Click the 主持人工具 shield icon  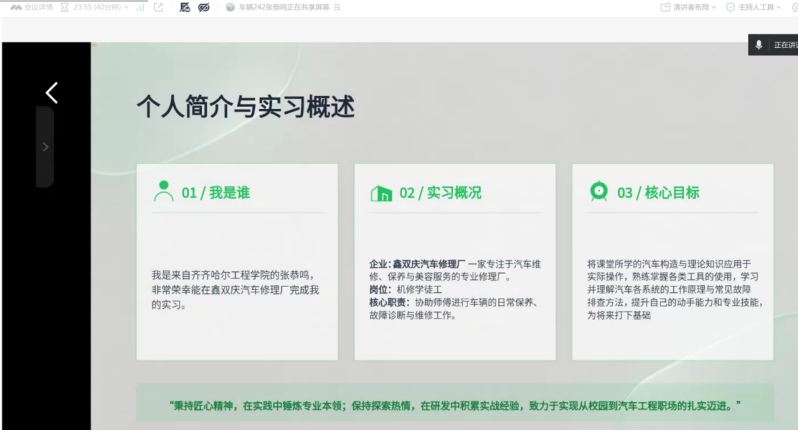click(730, 8)
